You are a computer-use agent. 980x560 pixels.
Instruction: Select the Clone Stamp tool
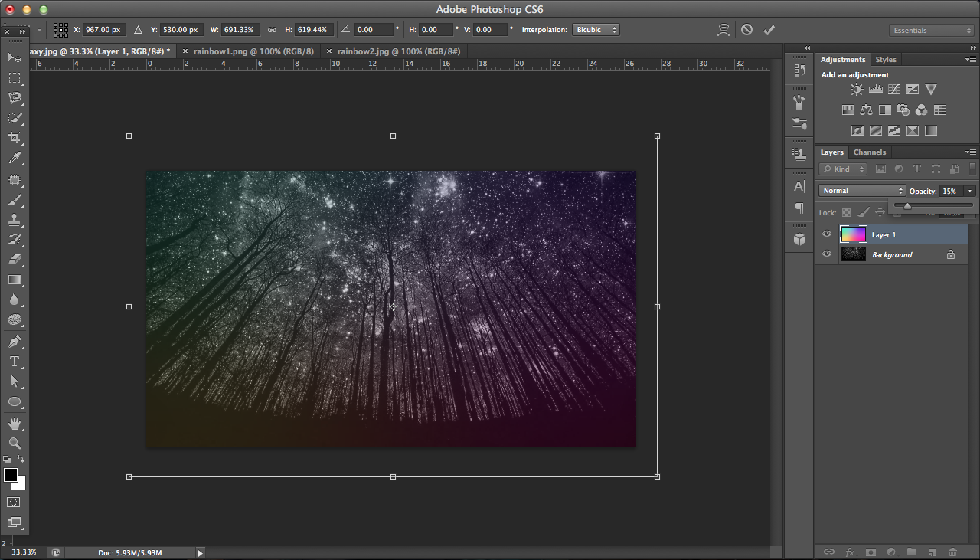coord(15,220)
